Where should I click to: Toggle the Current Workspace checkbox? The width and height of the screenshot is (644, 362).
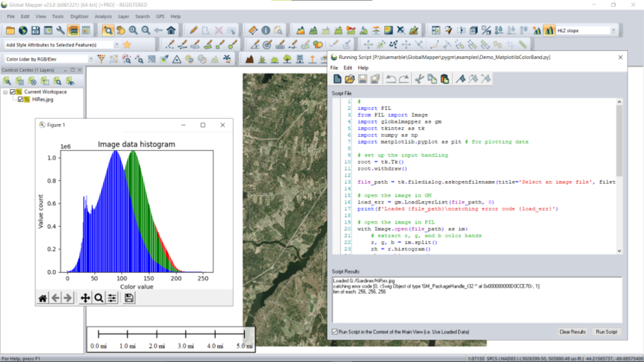coord(13,92)
